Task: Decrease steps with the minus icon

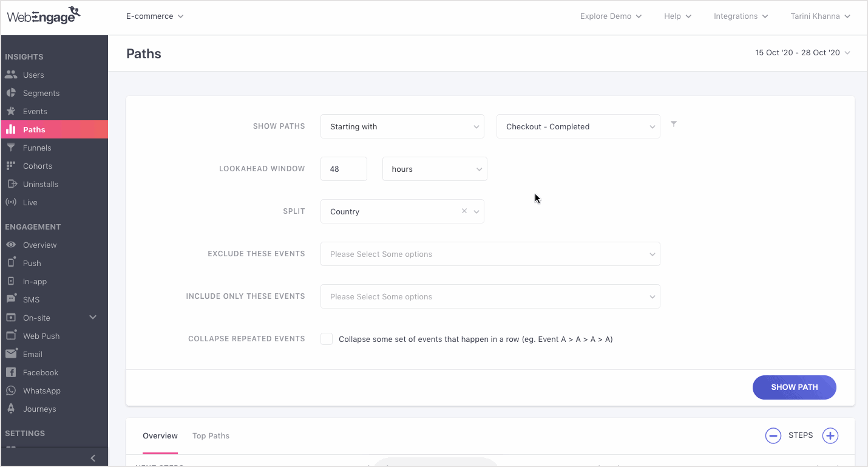Action: tap(773, 435)
